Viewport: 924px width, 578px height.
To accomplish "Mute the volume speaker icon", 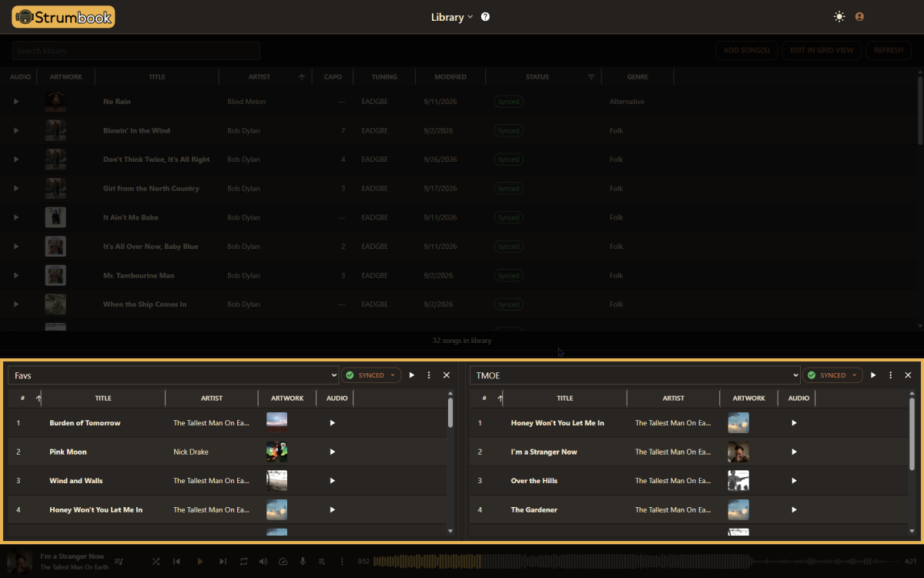I will [x=263, y=562].
